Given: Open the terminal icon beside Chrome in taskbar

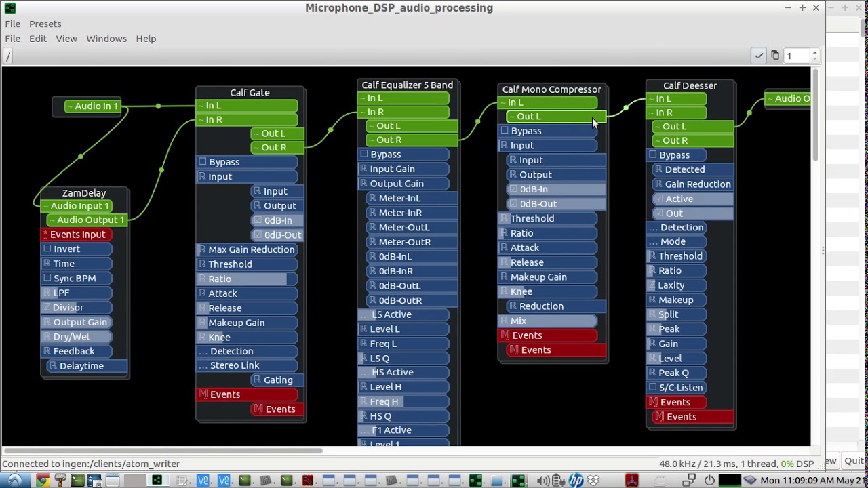Looking at the screenshot, I should pyautogui.click(x=77, y=481).
